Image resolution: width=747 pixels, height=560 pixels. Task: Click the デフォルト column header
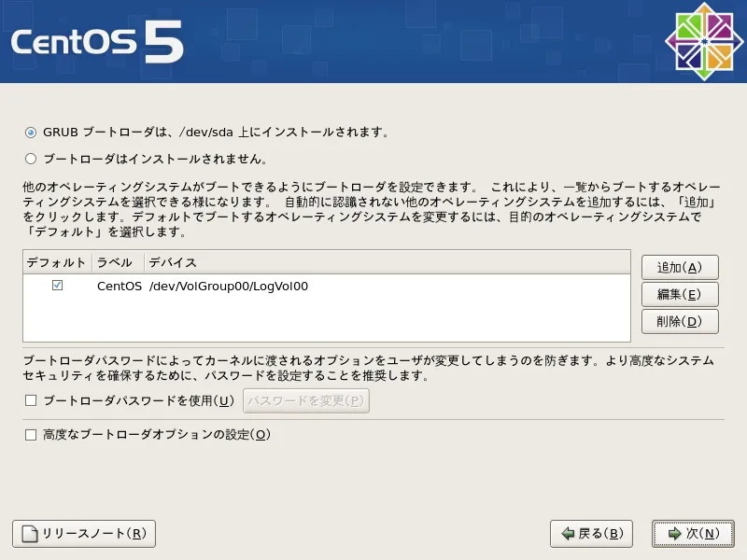(x=57, y=262)
